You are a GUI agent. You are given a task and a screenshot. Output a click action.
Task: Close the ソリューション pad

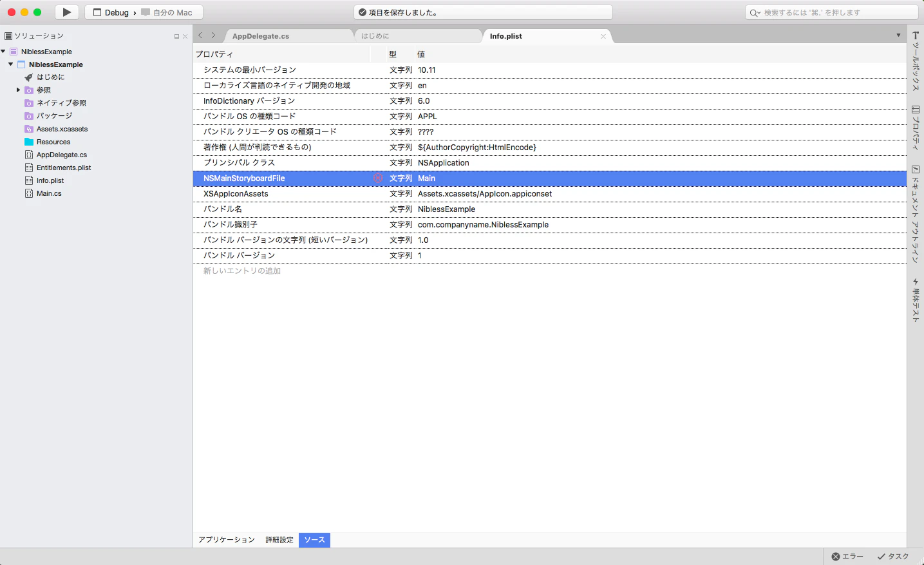(x=185, y=37)
